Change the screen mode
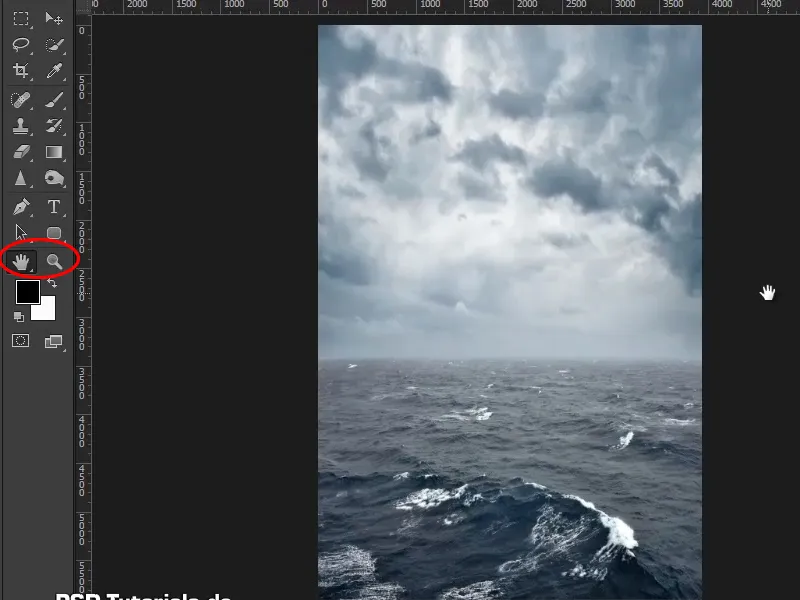This screenshot has width=800, height=600. (x=53, y=341)
